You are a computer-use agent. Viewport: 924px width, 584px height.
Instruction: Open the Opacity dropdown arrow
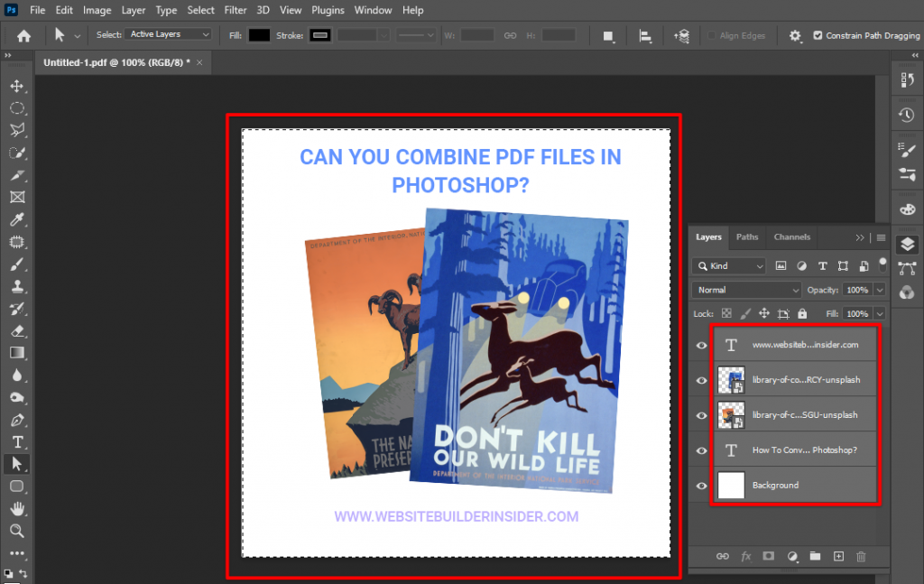(879, 290)
